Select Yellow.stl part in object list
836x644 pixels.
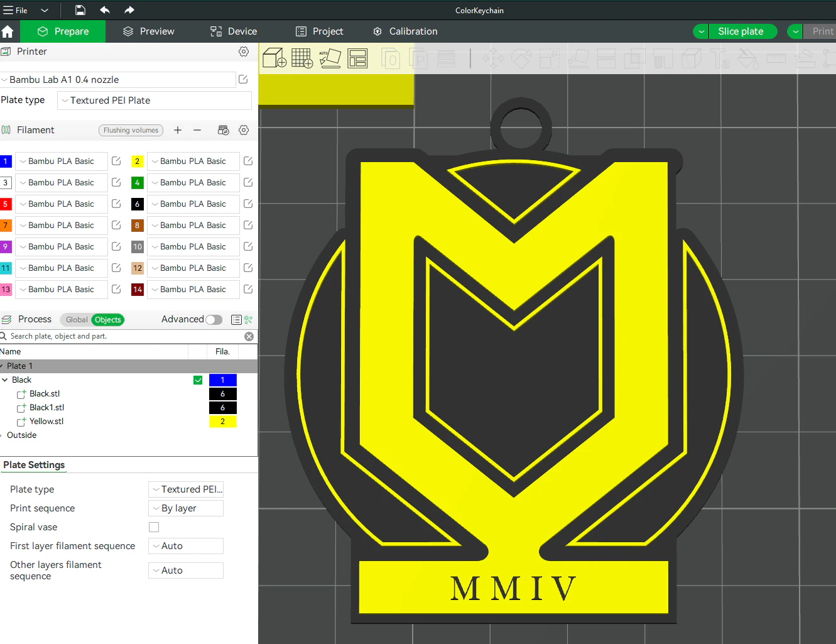[46, 422]
